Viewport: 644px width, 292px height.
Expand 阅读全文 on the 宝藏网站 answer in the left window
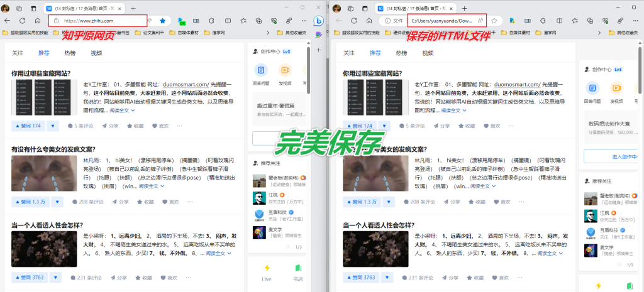(123, 111)
